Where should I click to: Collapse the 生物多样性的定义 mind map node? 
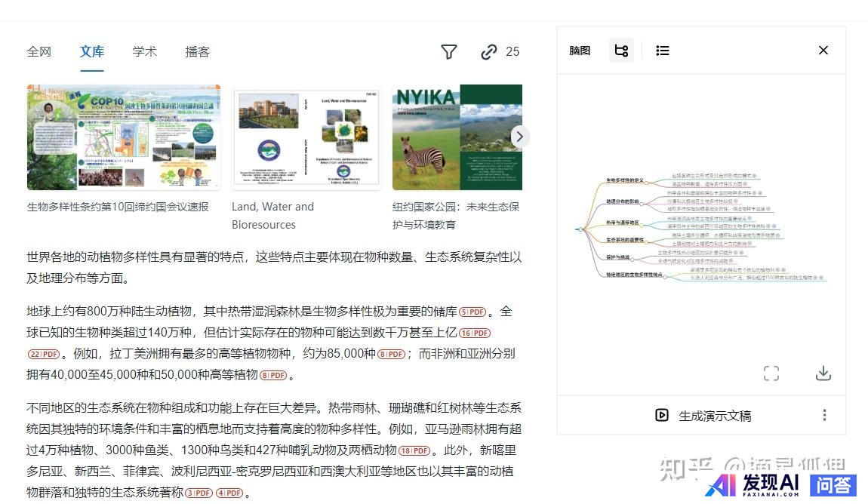tap(648, 181)
